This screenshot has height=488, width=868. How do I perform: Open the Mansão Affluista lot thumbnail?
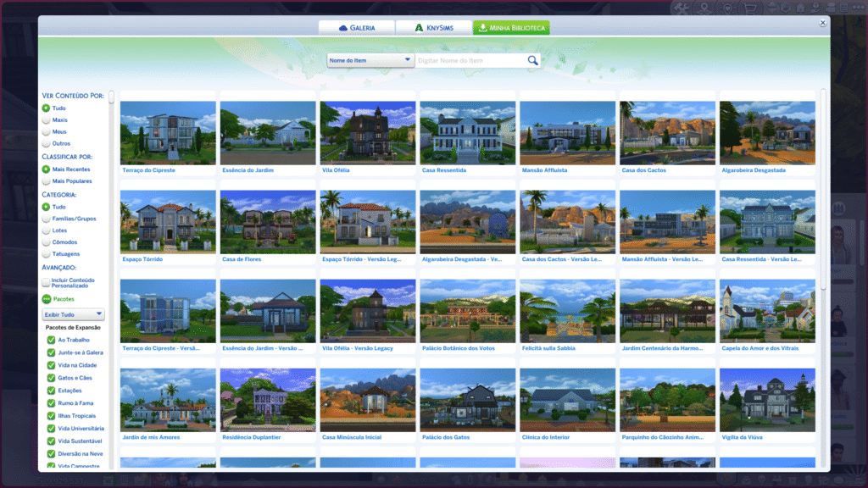567,133
